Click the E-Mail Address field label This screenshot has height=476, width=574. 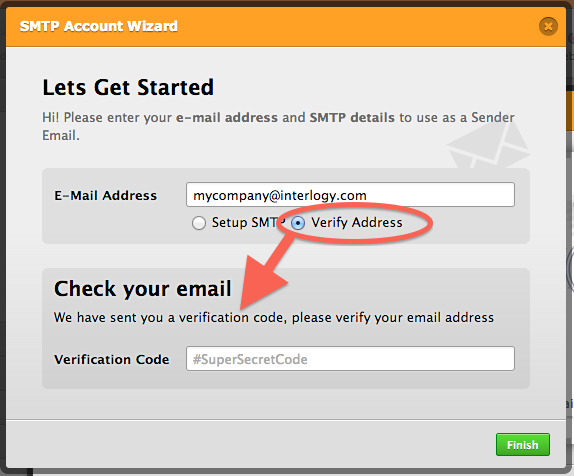click(105, 196)
